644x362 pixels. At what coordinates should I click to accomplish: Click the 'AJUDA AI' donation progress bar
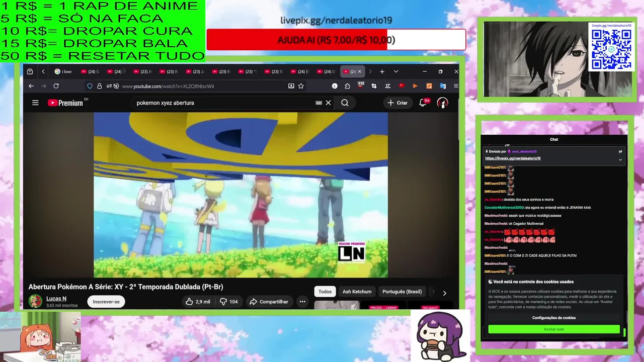[336, 40]
